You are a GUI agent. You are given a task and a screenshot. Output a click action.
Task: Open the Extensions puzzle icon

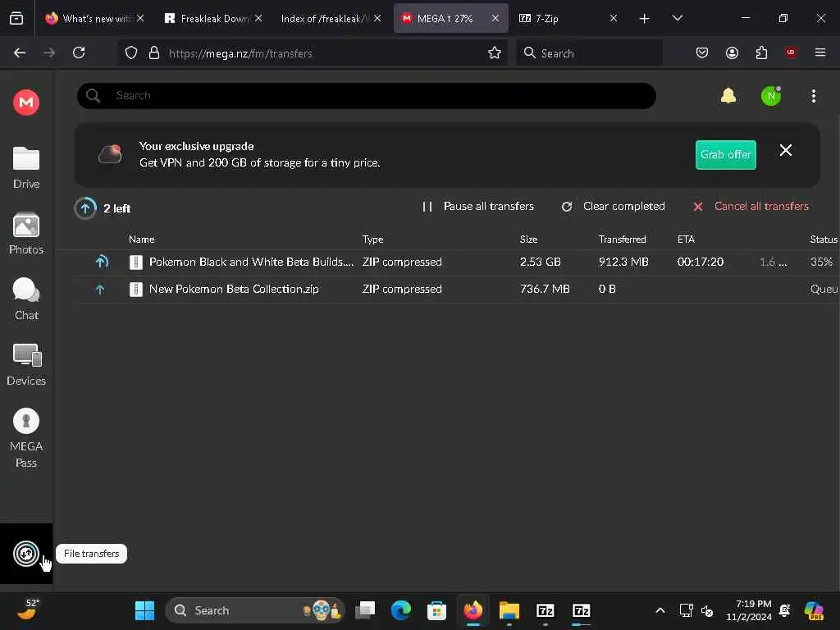[x=761, y=52]
